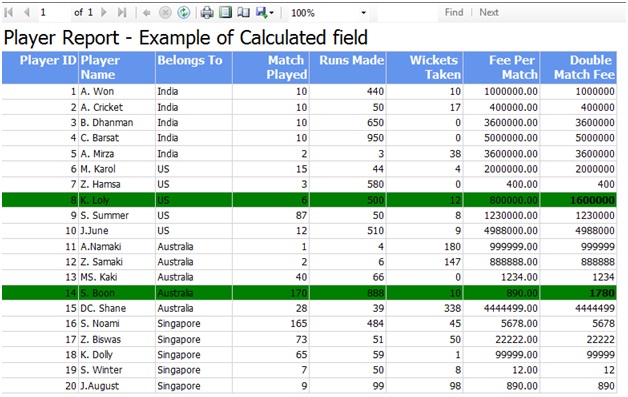
Task: Print the report
Action: coord(207,13)
